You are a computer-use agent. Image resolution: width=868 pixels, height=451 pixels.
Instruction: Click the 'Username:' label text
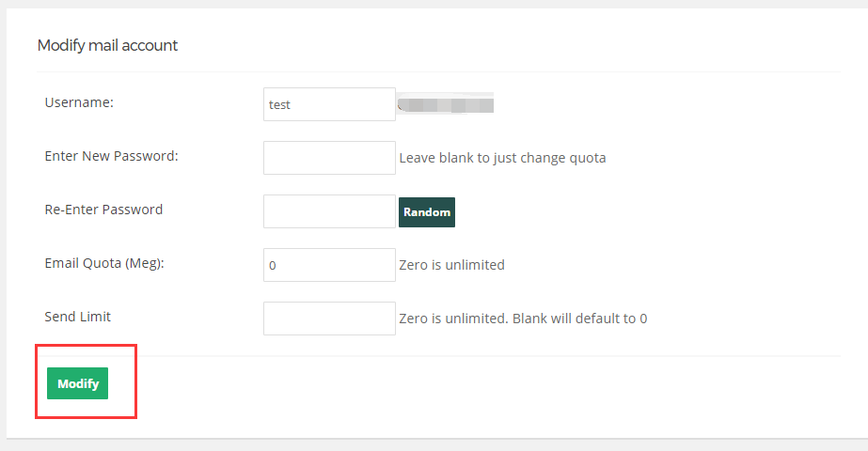[x=79, y=102]
